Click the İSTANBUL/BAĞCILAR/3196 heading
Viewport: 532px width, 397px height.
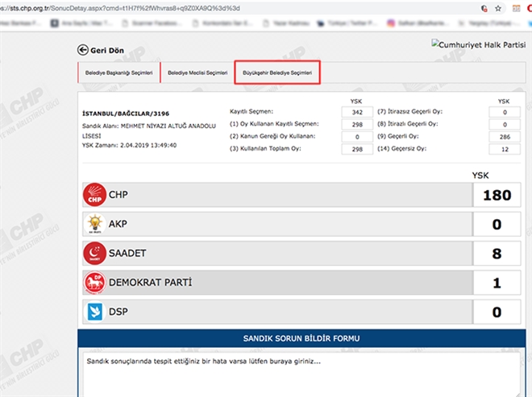click(x=126, y=114)
